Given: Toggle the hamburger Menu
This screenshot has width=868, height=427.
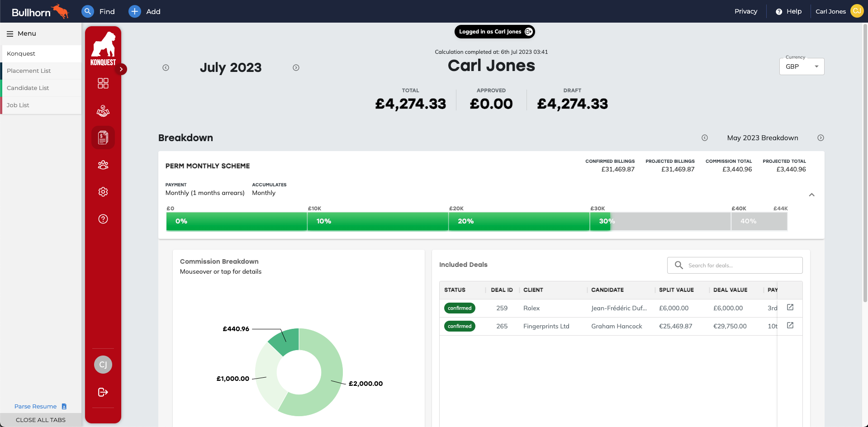Looking at the screenshot, I should tap(10, 33).
